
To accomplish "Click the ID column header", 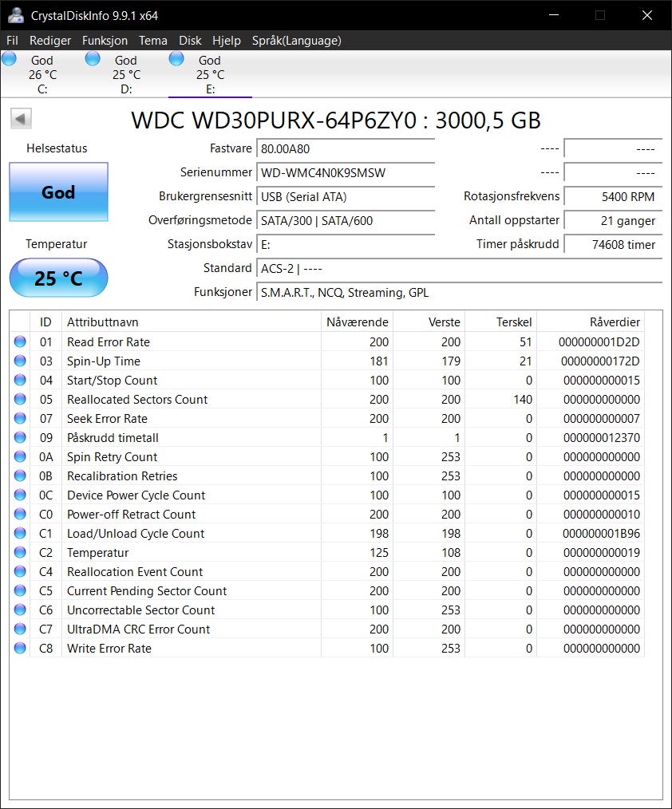I will (x=45, y=322).
